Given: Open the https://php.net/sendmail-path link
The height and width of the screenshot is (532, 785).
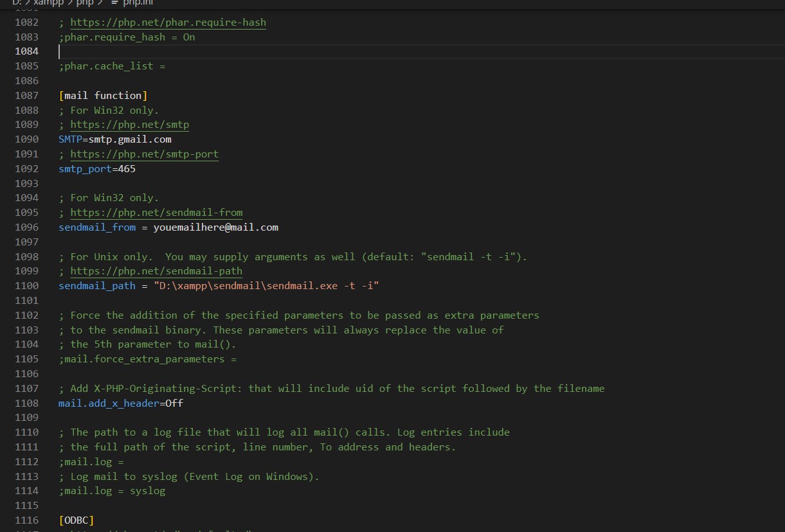Looking at the screenshot, I should (156, 271).
